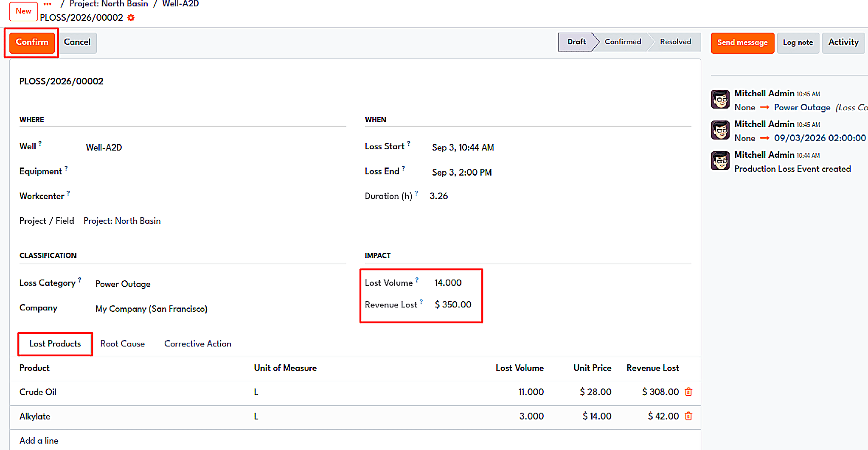Set status to Resolved
The image size is (868, 450).
[x=675, y=42]
